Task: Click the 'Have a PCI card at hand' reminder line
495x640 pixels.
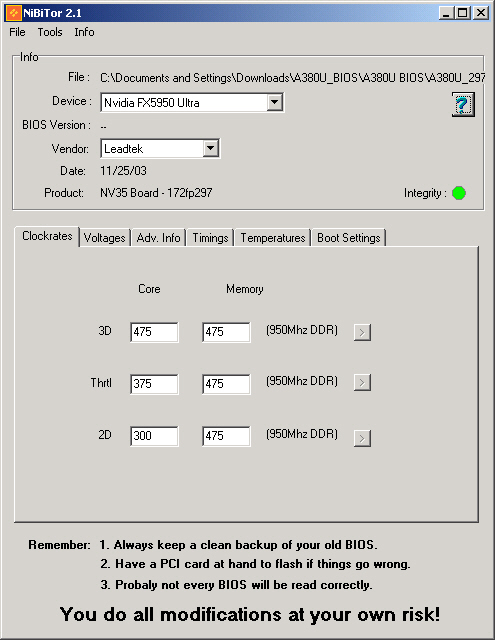Action: point(255,564)
